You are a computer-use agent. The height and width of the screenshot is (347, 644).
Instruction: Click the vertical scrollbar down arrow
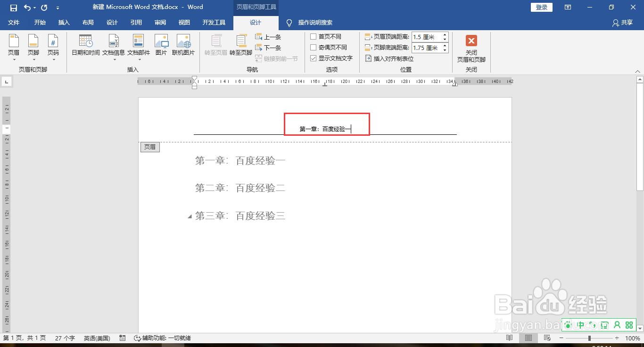point(640,328)
